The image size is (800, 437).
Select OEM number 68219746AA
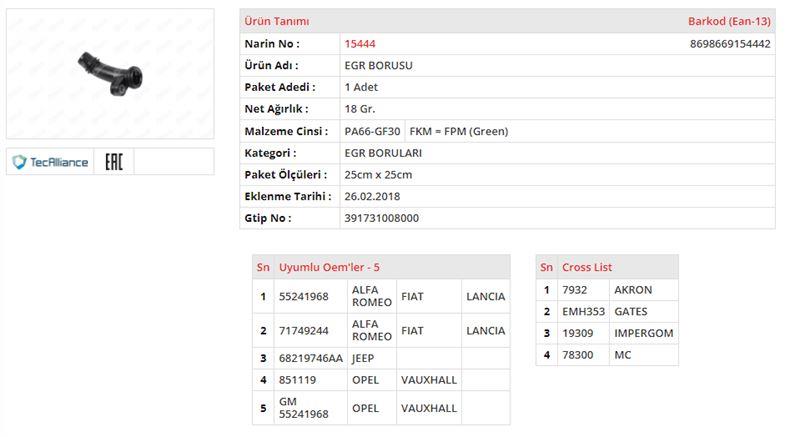(311, 358)
